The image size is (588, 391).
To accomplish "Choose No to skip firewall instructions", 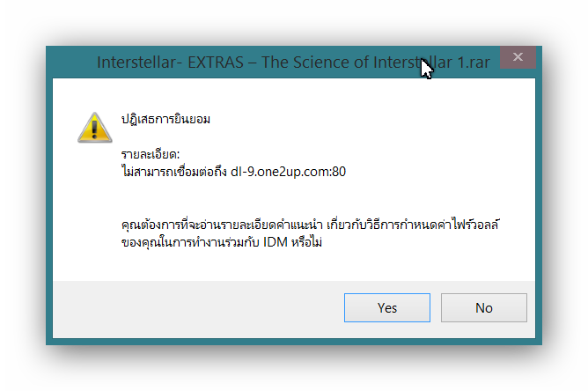I will pos(484,307).
